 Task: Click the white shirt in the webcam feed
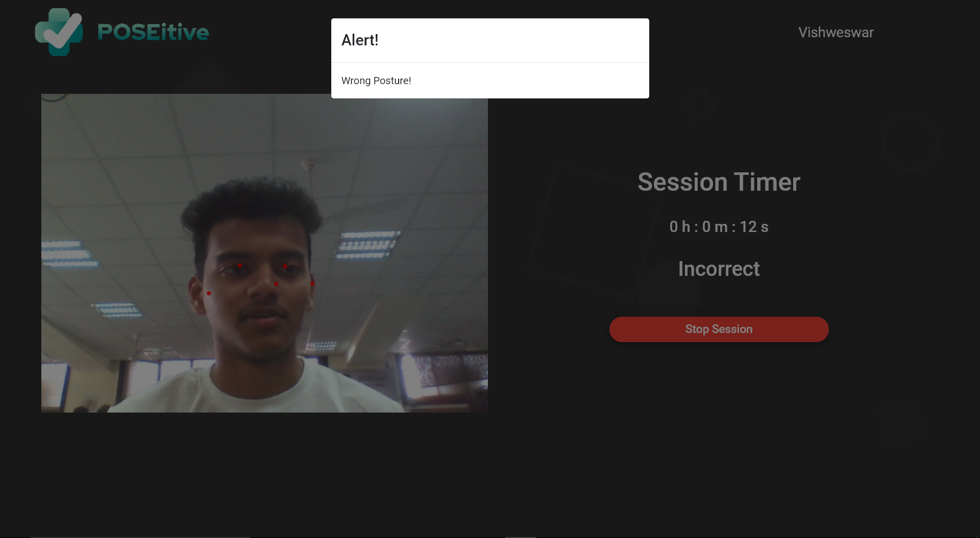(x=255, y=388)
